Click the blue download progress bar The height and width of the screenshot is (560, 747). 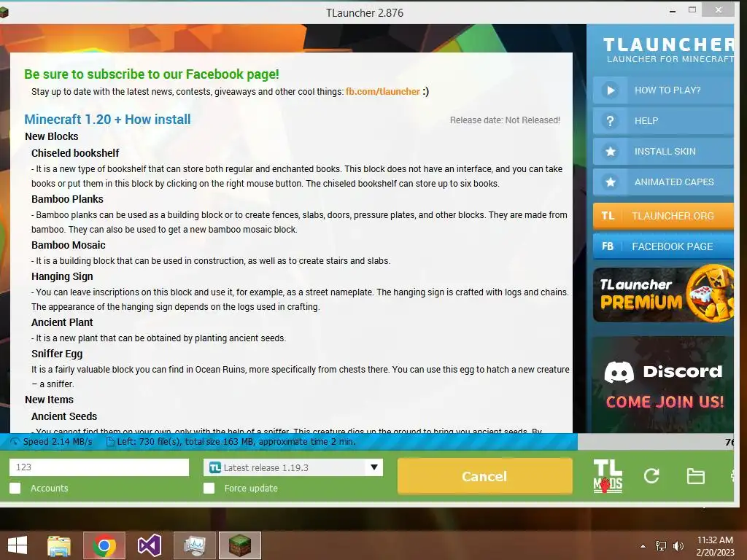click(x=289, y=442)
